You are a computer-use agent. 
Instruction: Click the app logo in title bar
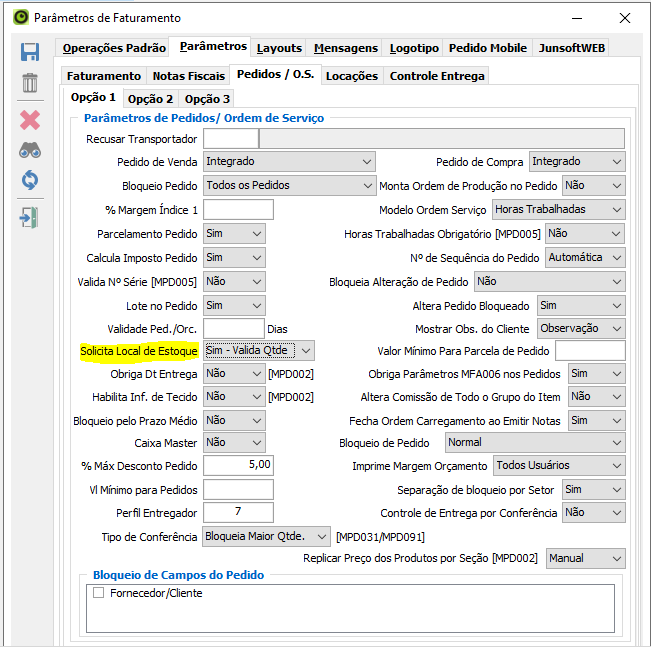(x=17, y=18)
